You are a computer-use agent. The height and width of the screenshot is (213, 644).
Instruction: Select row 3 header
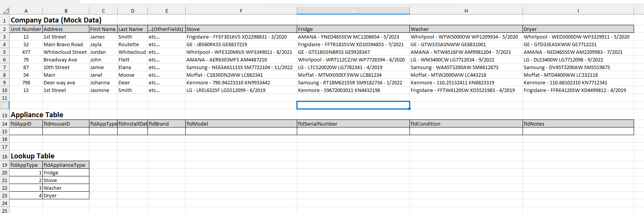[x=5, y=37]
